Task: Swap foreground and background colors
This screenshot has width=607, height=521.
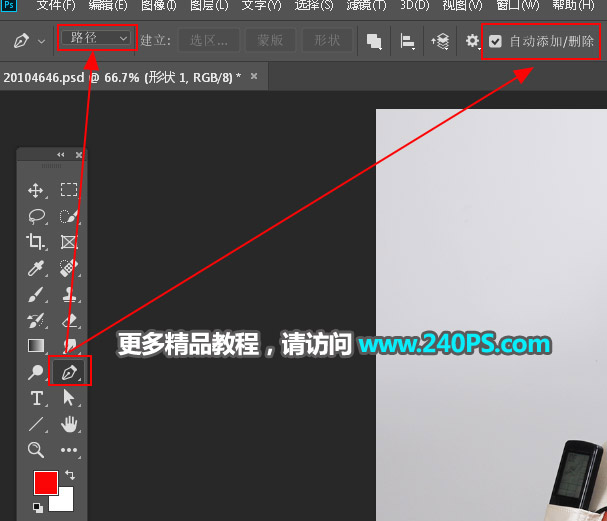Action: [x=70, y=475]
